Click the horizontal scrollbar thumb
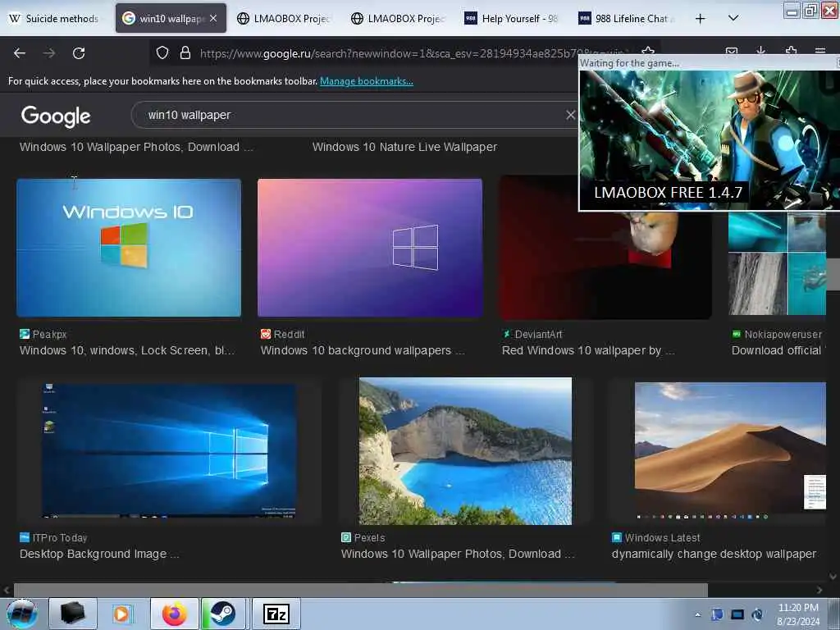 tap(361, 590)
